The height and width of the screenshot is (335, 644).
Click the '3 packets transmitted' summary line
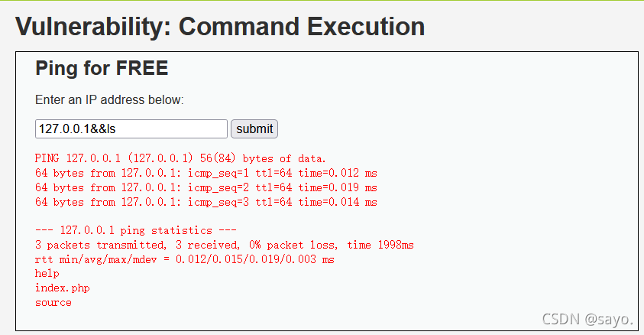pyautogui.click(x=225, y=245)
